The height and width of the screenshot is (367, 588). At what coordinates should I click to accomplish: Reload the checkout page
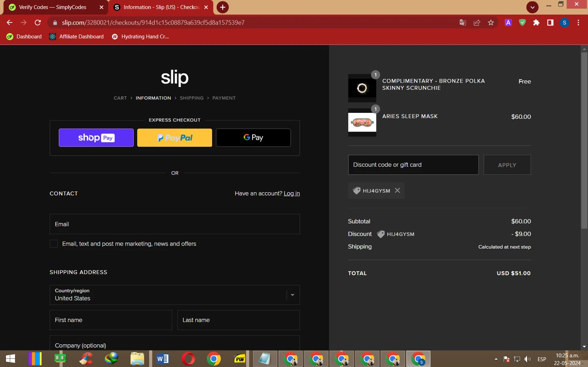click(x=38, y=23)
